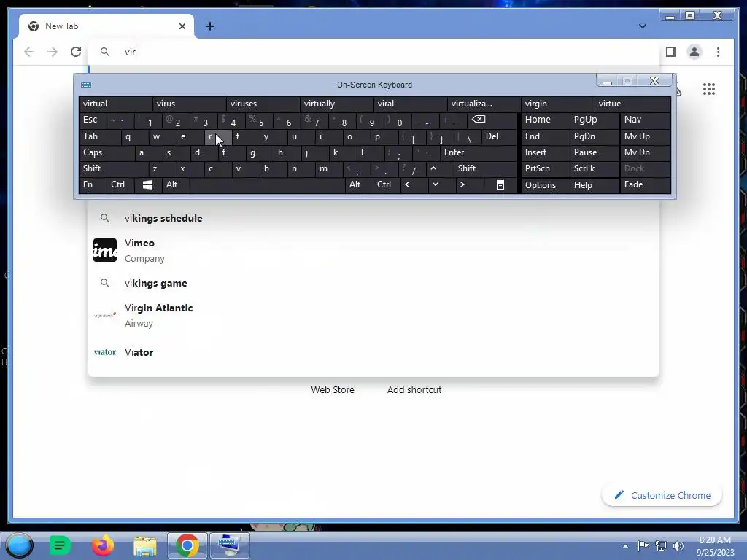
Task: Select Vimeo Company suggestion
Action: 373,251
